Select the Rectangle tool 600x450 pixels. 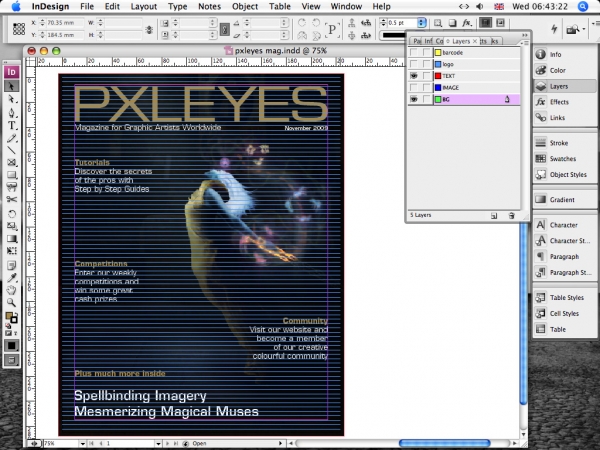[x=11, y=175]
